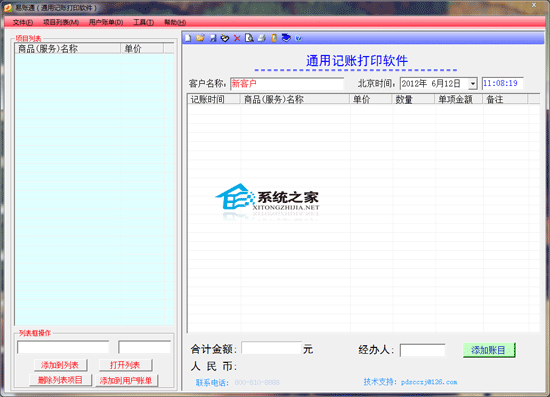Click 商品(服务)名称 header in 项目列表

[x=68, y=48]
